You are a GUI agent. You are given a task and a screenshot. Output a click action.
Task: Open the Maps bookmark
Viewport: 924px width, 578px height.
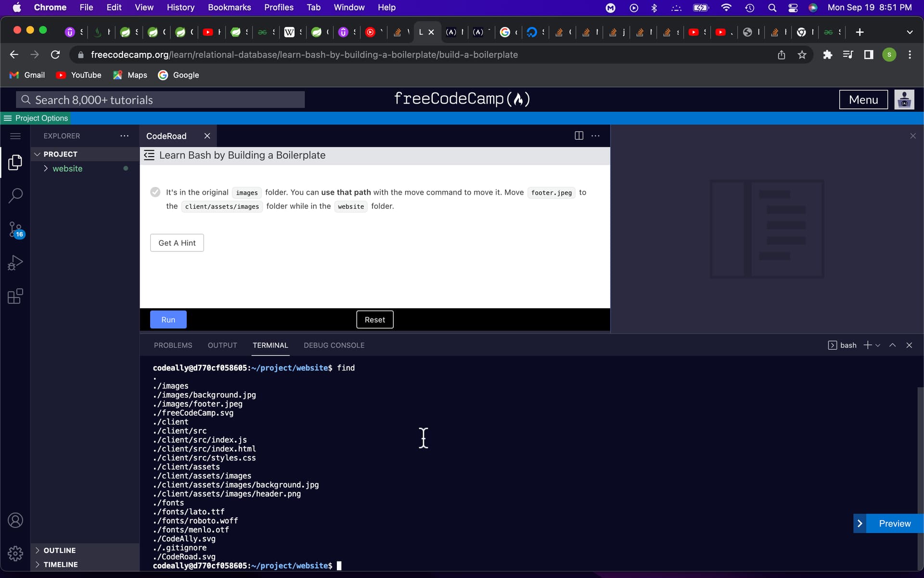130,75
